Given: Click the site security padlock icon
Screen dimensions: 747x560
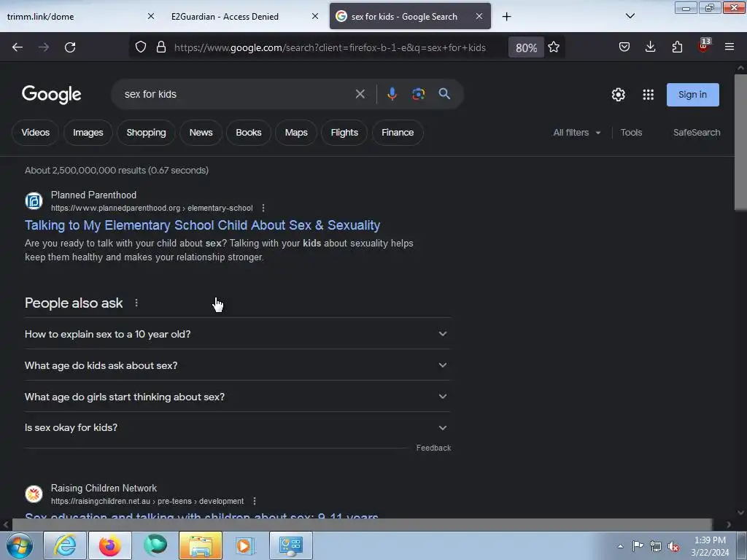Looking at the screenshot, I should [x=161, y=47].
